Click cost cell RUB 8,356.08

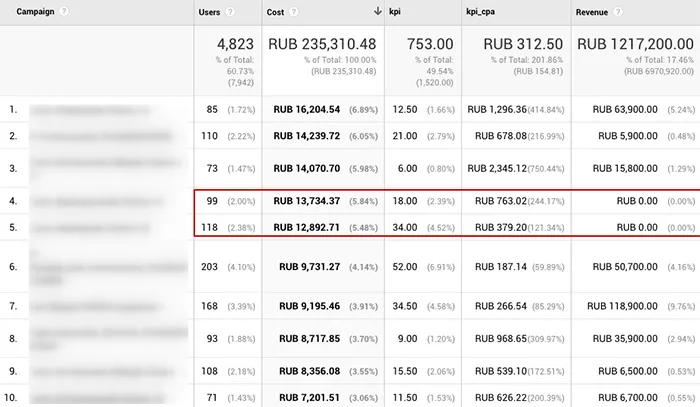click(x=309, y=371)
